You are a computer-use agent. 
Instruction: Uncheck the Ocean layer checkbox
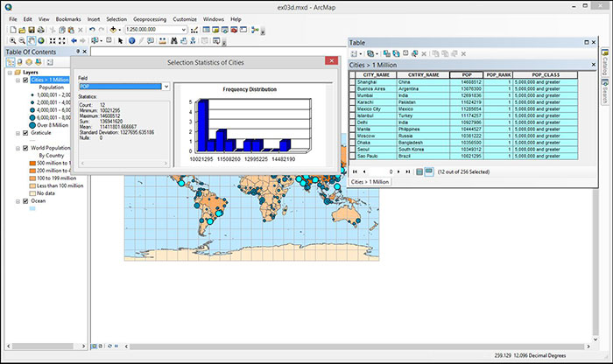25,201
